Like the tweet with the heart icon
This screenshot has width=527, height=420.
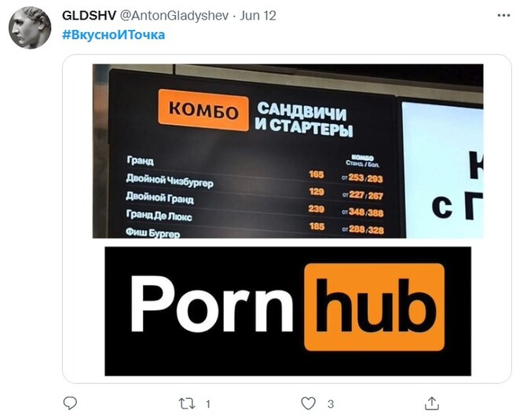308,404
